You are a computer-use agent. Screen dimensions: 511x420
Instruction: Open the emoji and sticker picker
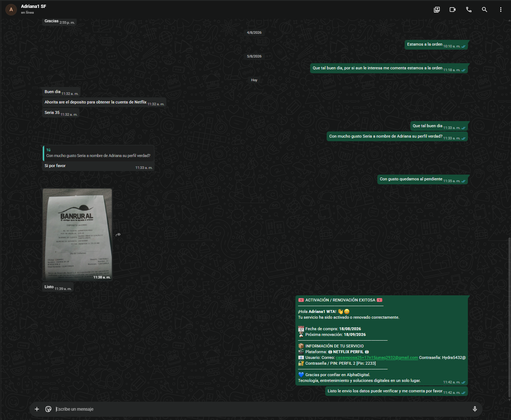tap(49, 409)
